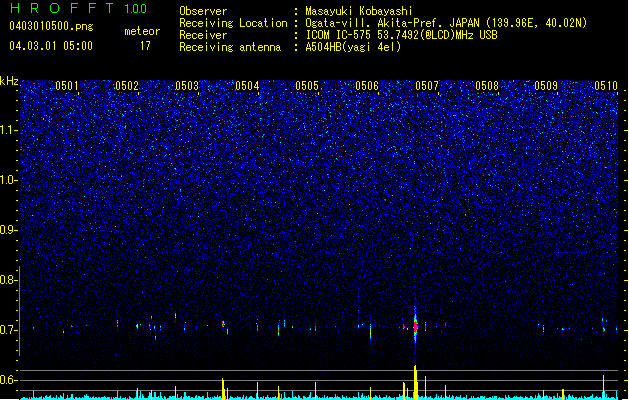Click the 1.1 kHz axis tick label
The image size is (629, 400).
point(9,130)
